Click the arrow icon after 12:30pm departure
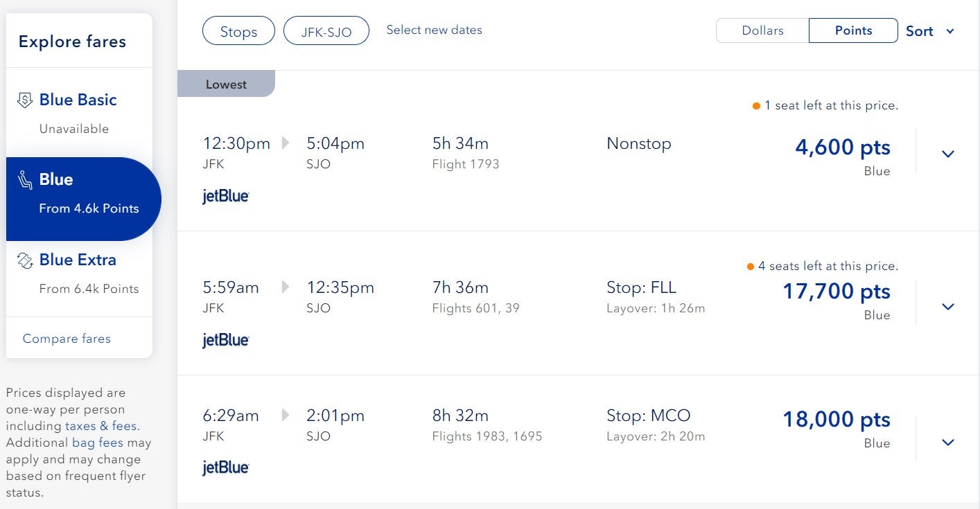 pos(285,143)
